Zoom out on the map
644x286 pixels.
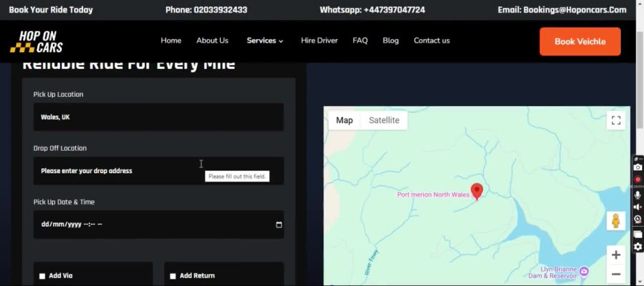pos(616,274)
